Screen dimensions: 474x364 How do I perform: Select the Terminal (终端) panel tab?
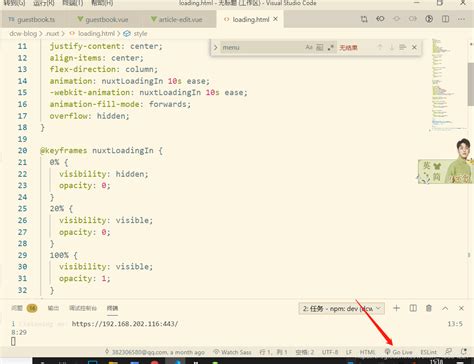click(x=112, y=308)
